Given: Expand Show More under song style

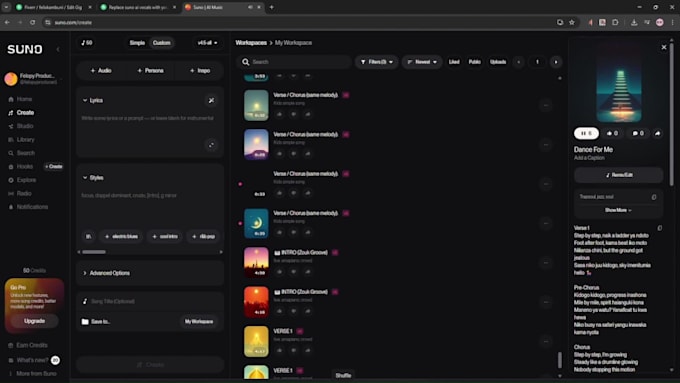Looking at the screenshot, I should pyautogui.click(x=618, y=210).
